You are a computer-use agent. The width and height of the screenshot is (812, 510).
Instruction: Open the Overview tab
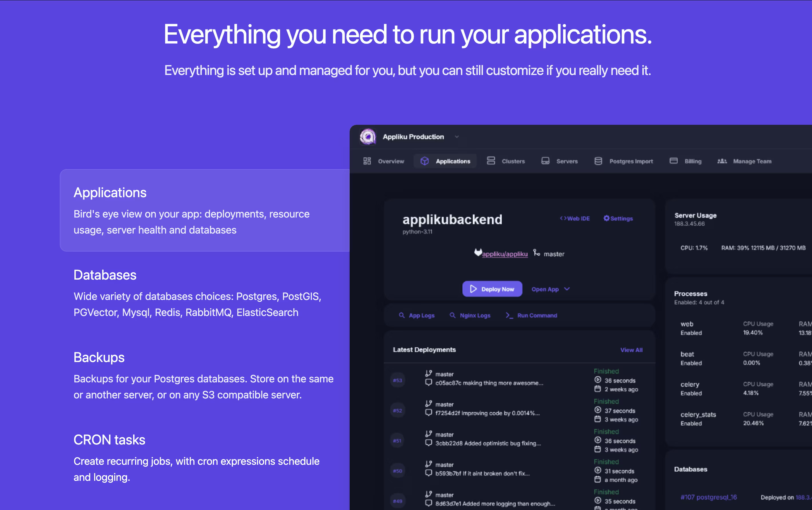point(383,161)
